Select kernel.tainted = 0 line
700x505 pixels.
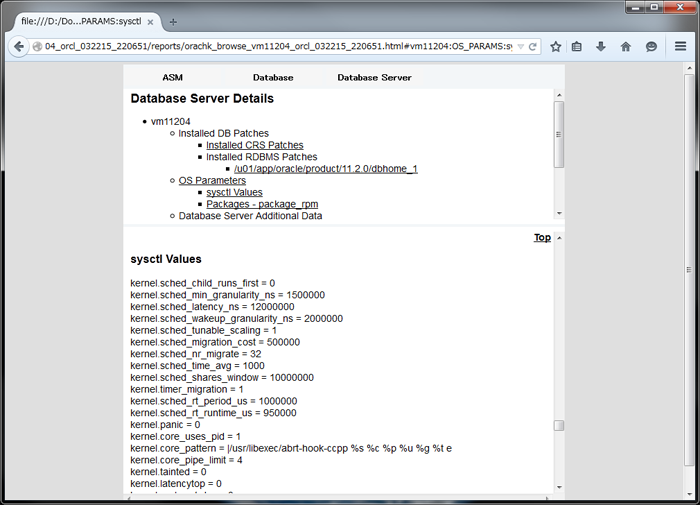click(168, 472)
